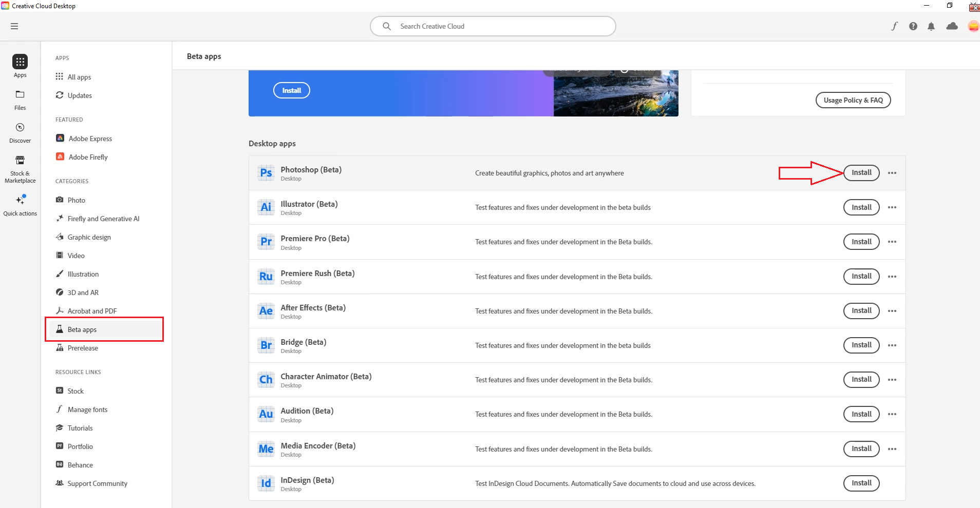Open more options for Audition (Beta)
The image size is (980, 508).
point(892,414)
